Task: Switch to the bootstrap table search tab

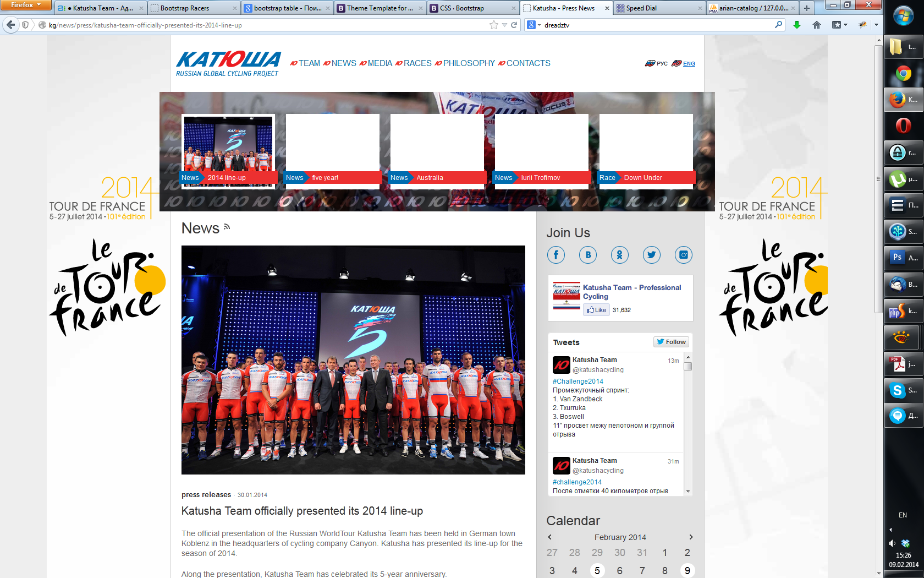Action: click(287, 8)
